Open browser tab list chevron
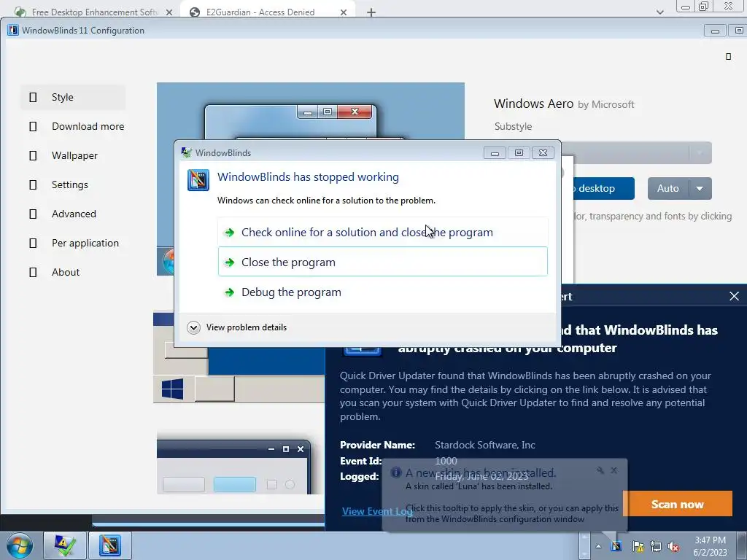The height and width of the screenshot is (560, 747). [659, 12]
